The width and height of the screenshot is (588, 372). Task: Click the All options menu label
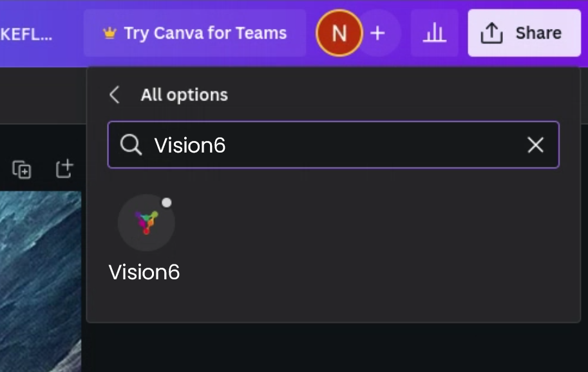pyautogui.click(x=184, y=94)
